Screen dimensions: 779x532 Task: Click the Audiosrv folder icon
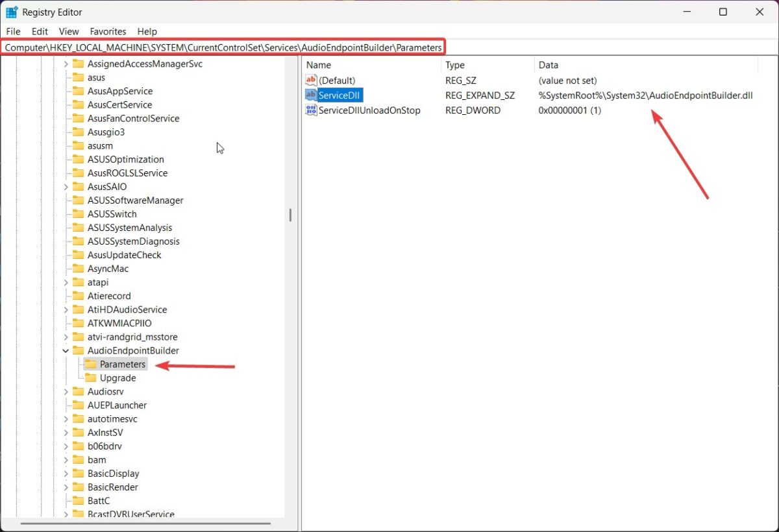pyautogui.click(x=79, y=391)
